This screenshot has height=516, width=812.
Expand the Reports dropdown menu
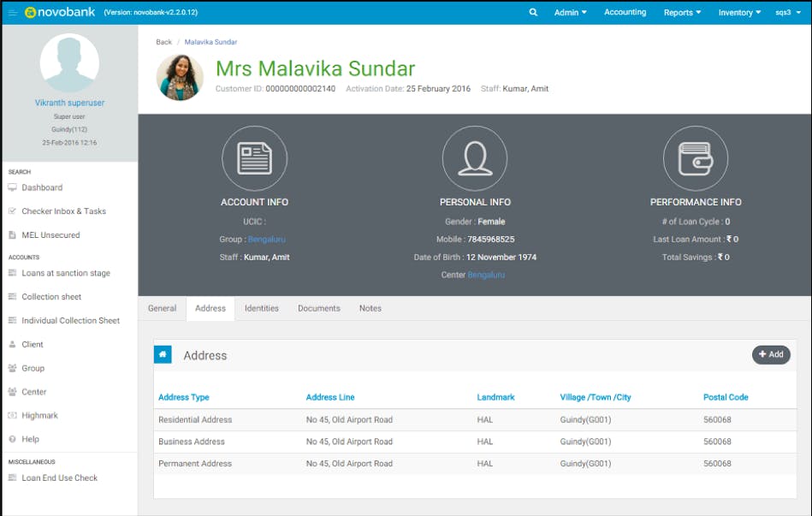(682, 13)
